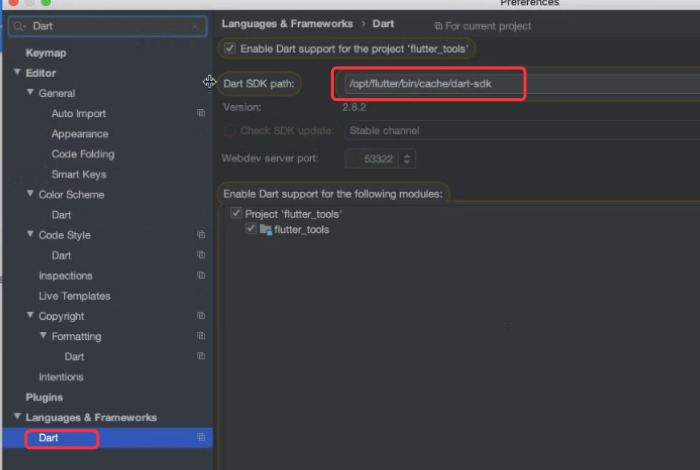Close the Preferences window with red button
The image size is (700, 470).
tap(13, 2)
